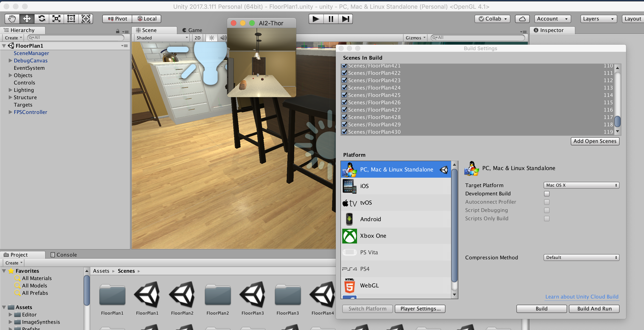Toggle the 2D scene view button
Image resolution: width=644 pixels, height=330 pixels.
pyautogui.click(x=197, y=38)
